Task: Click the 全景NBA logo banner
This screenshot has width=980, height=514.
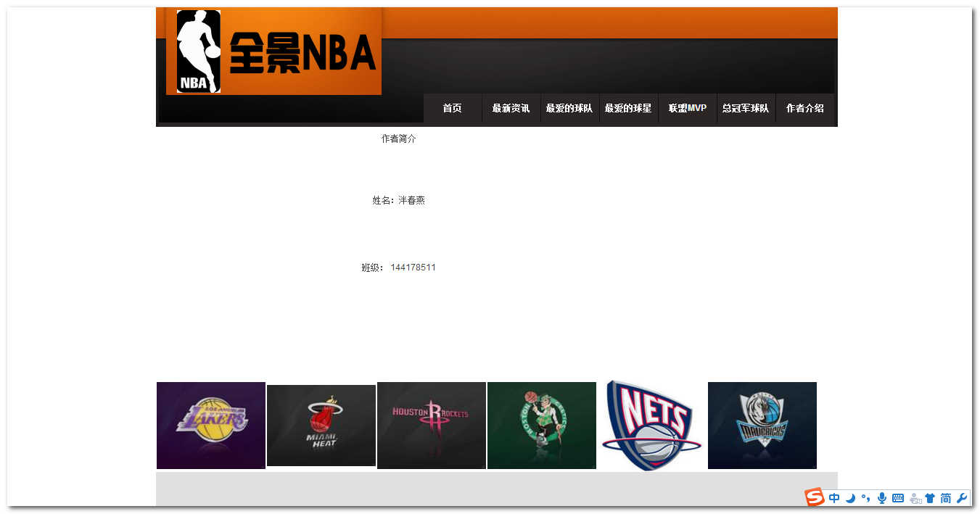Action: [273, 51]
